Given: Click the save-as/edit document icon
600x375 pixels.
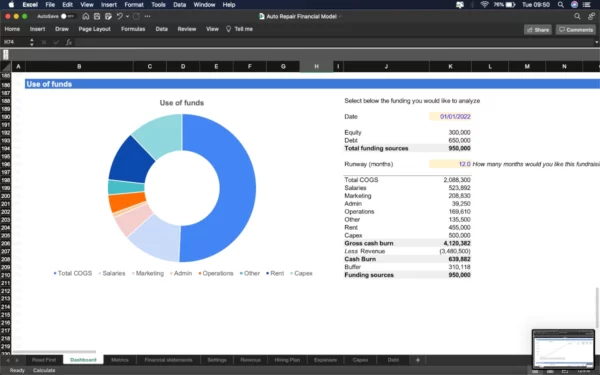Looking at the screenshot, I should (108, 16).
